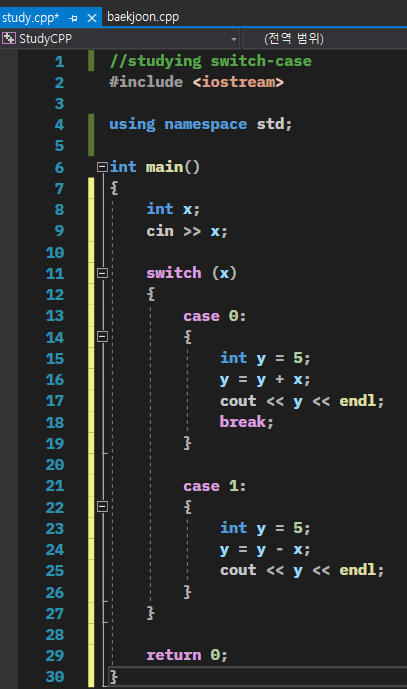Switch to the baekjoon.cpp tab
407x689 pixels.
[143, 17]
